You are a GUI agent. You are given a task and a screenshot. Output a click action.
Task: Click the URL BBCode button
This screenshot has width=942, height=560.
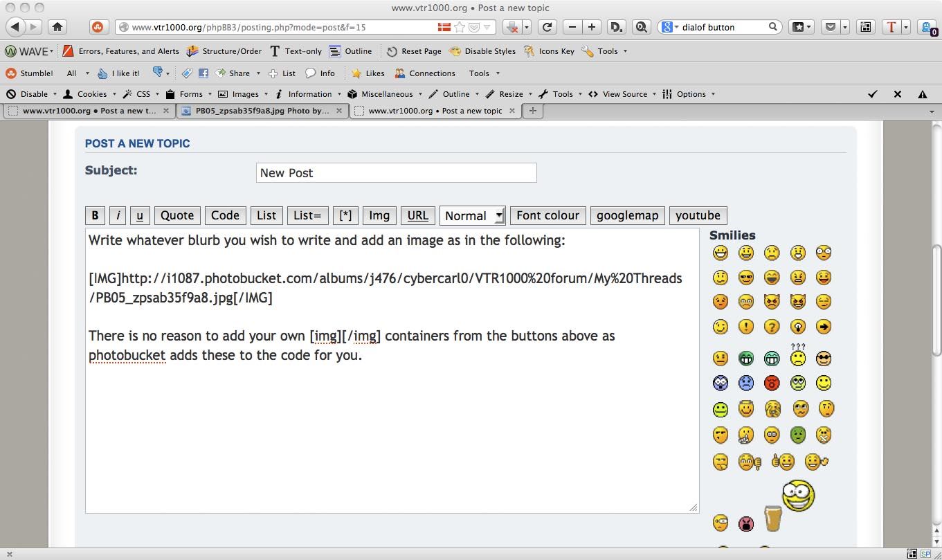(418, 215)
